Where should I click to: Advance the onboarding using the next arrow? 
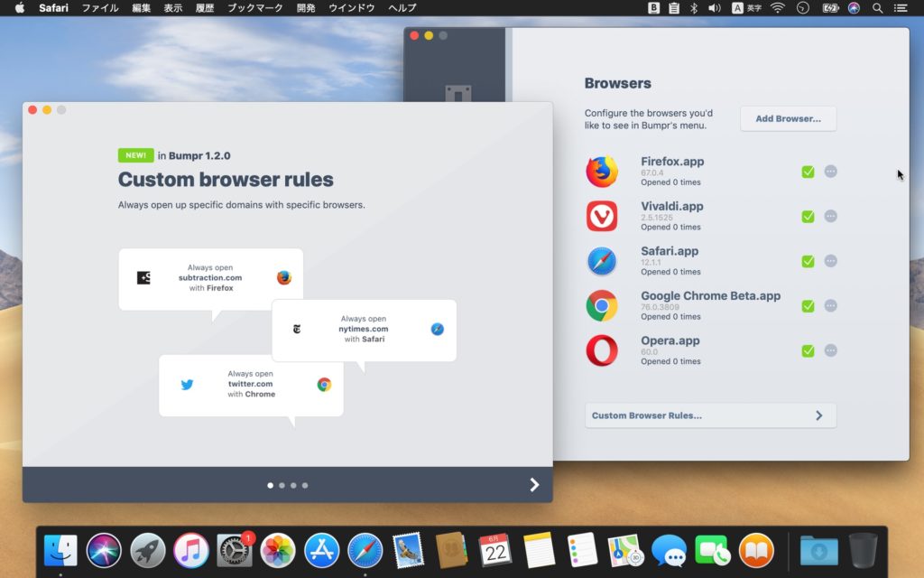point(534,484)
